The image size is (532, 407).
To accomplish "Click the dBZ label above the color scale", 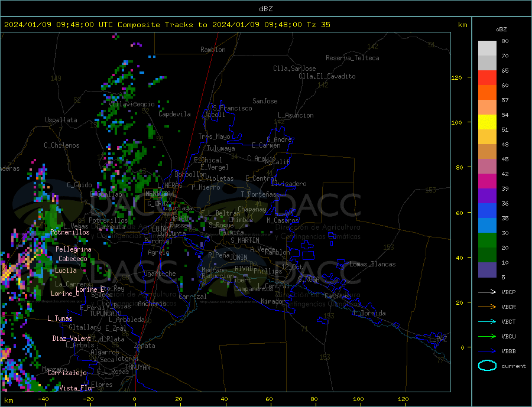I will [501, 30].
